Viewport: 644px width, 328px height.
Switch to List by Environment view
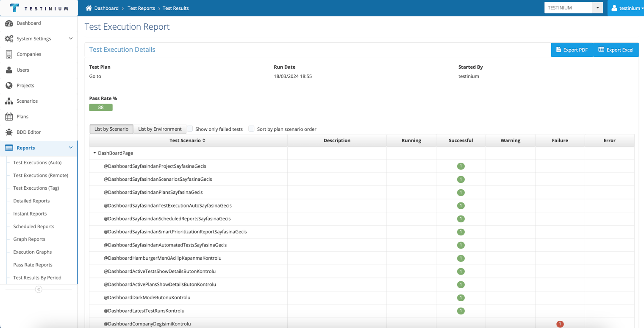coord(160,129)
